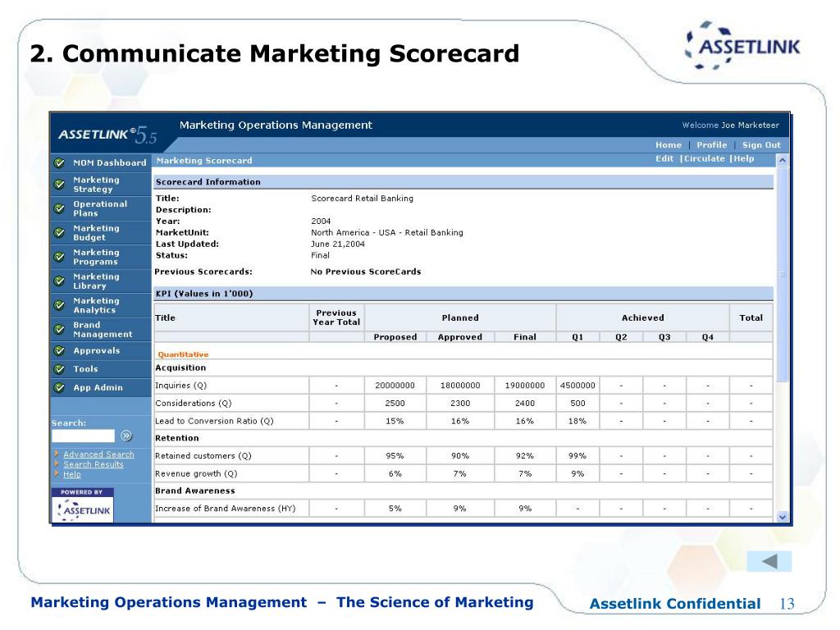The height and width of the screenshot is (630, 840).
Task: Open App Admin section
Action: (x=98, y=388)
